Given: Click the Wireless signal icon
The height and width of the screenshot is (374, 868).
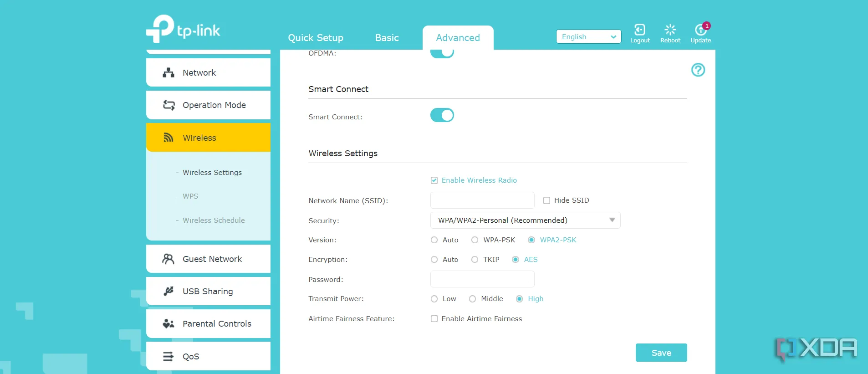Looking at the screenshot, I should pos(168,138).
